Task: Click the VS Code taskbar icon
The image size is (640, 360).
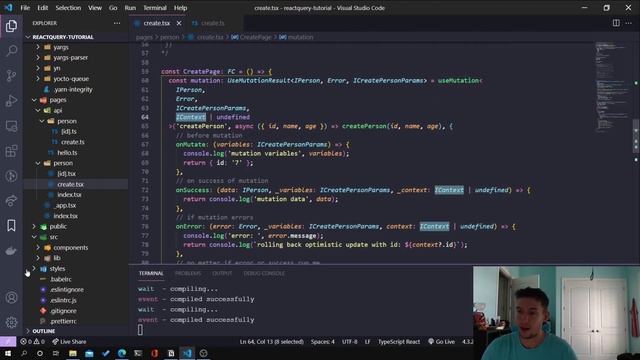Action: pos(187,353)
